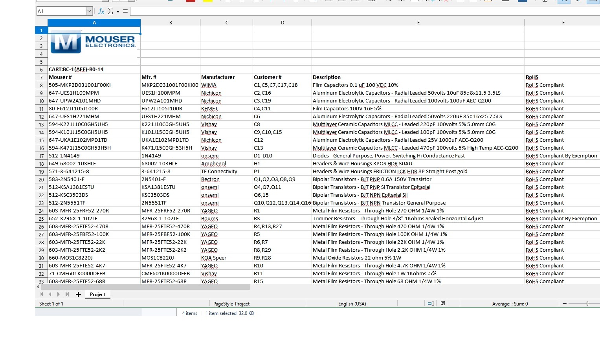
Task: Click the 'Manufacturer' header cell
Action: [227, 77]
